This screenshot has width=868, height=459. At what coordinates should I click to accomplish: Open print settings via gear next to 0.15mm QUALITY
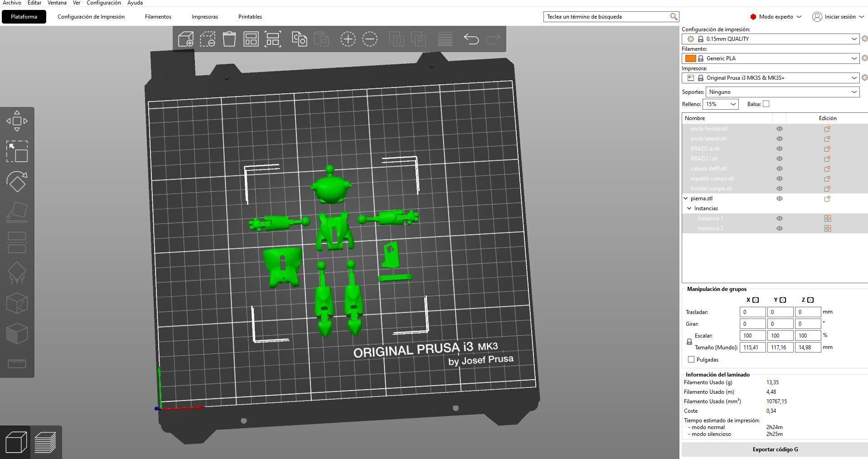tap(864, 39)
